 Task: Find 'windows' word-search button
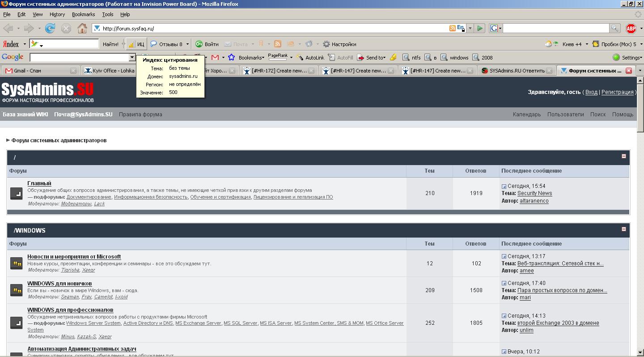pos(455,57)
